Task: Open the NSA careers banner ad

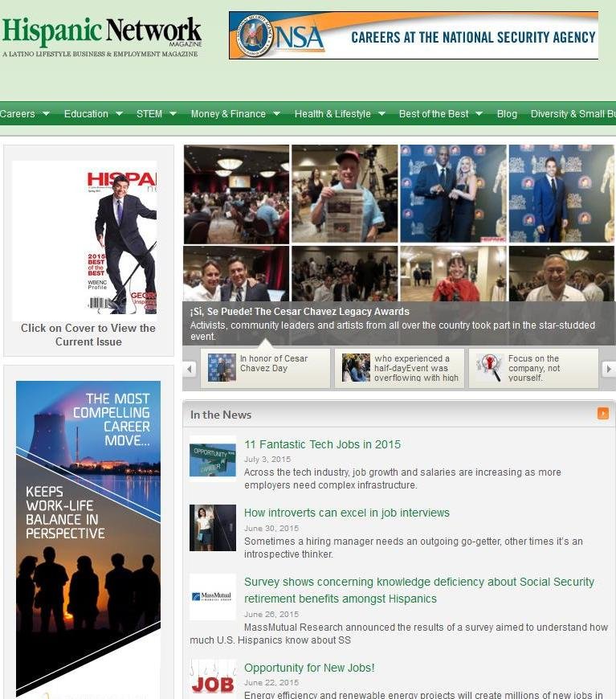Action: (x=414, y=35)
